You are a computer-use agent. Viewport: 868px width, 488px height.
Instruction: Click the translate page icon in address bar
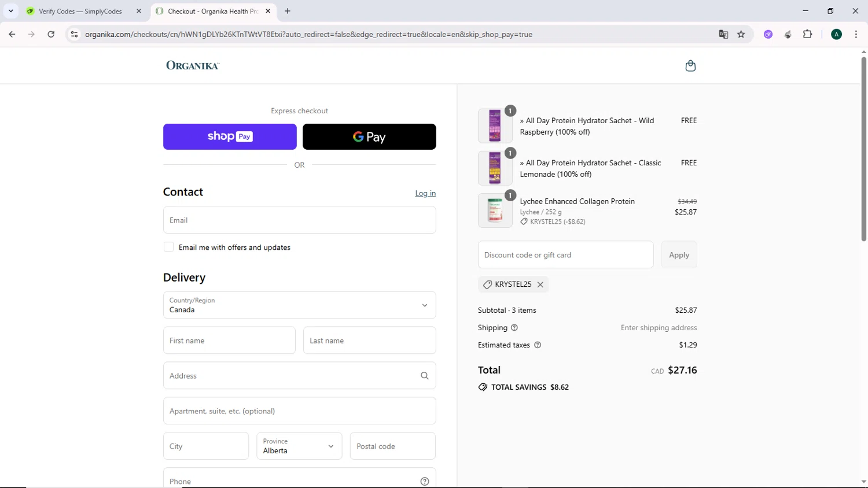[x=723, y=34]
